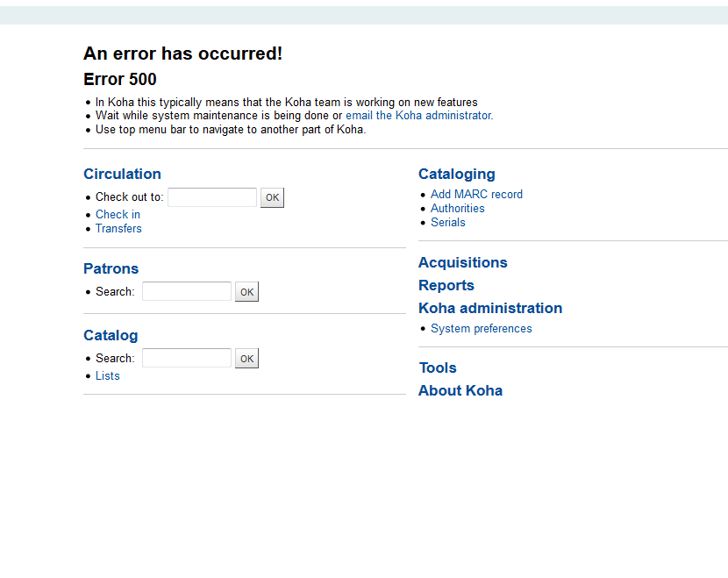Go to Transfers under Circulation
The width and height of the screenshot is (728, 578).
[118, 229]
